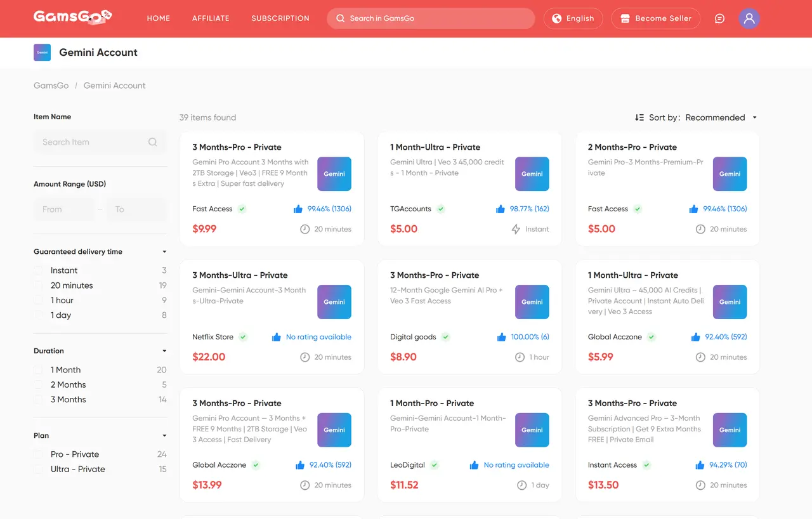Tick the 3 Months duration checkbox

[x=39, y=400]
